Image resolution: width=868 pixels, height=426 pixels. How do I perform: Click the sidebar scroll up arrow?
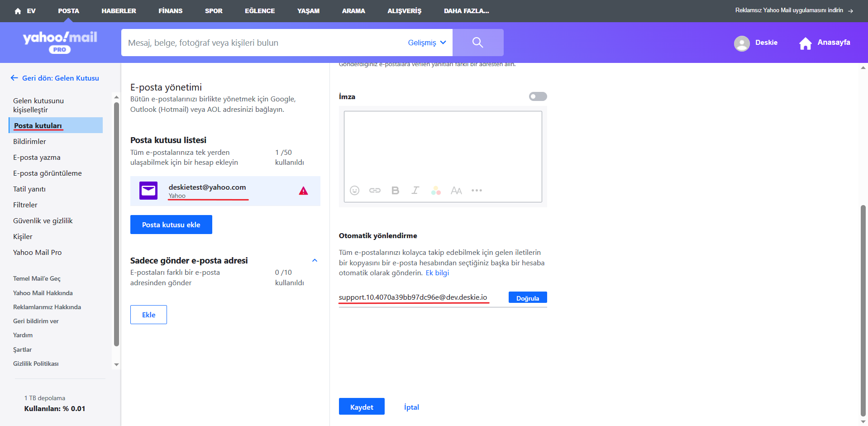pos(117,97)
